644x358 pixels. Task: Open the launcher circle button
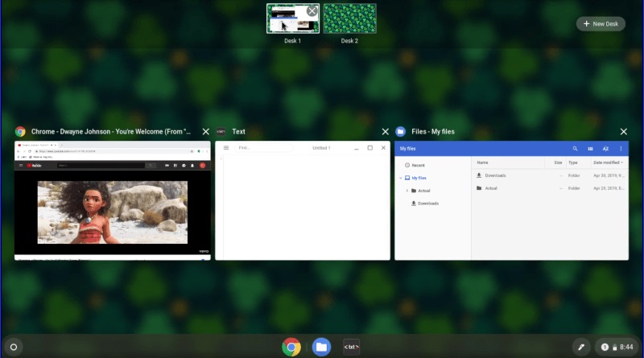14,347
